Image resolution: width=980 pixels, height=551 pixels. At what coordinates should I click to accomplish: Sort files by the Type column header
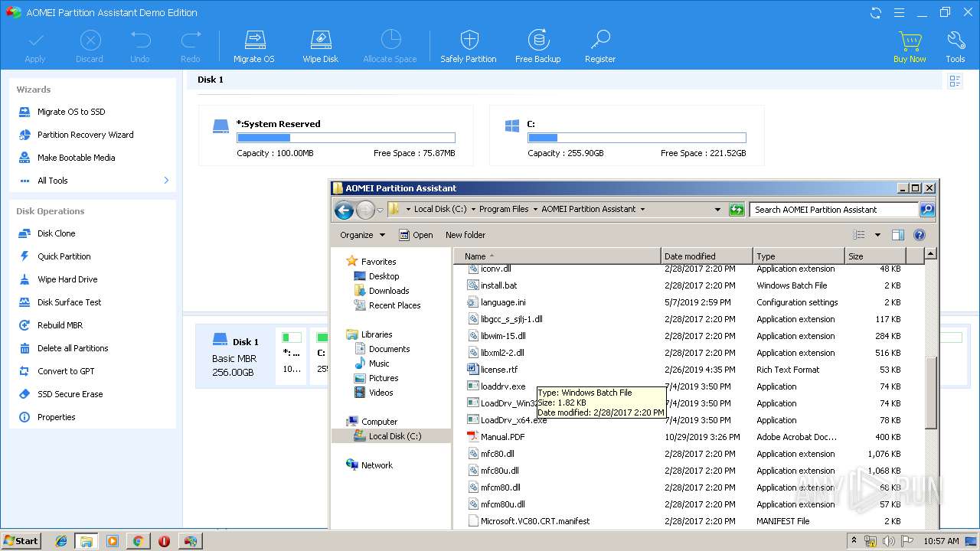point(799,256)
